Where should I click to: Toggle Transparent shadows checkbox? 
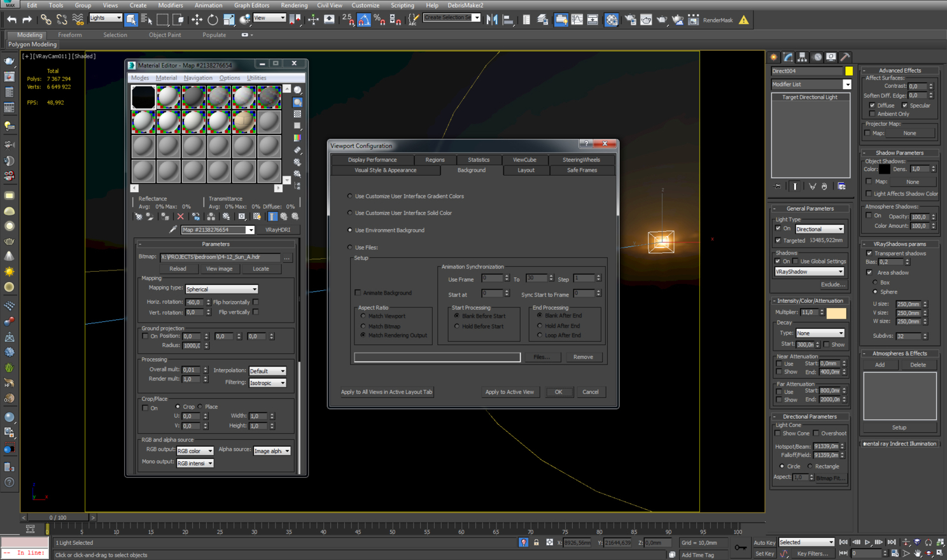click(x=869, y=253)
